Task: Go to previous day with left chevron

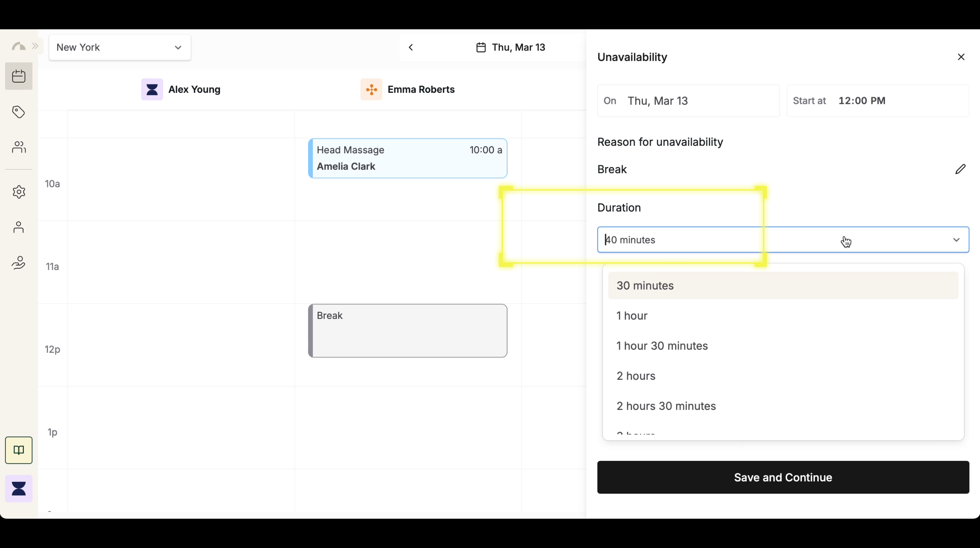Action: pyautogui.click(x=411, y=48)
